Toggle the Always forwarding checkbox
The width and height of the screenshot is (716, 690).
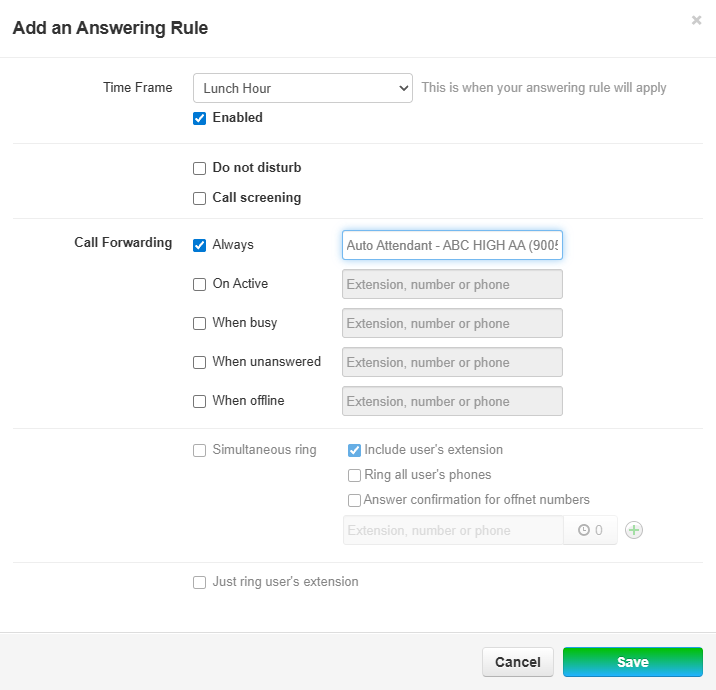(199, 245)
